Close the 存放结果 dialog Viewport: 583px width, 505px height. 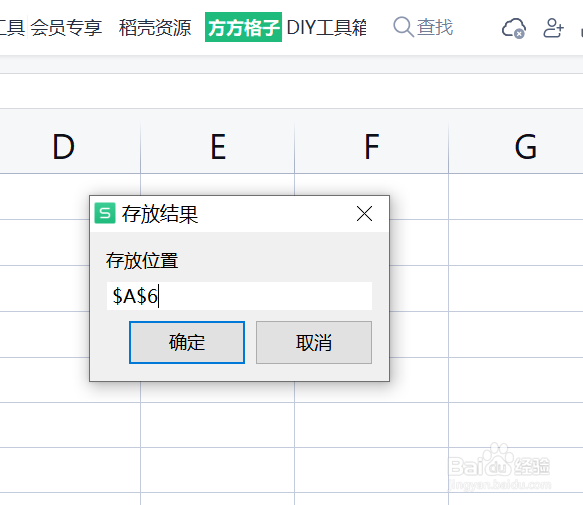[364, 214]
